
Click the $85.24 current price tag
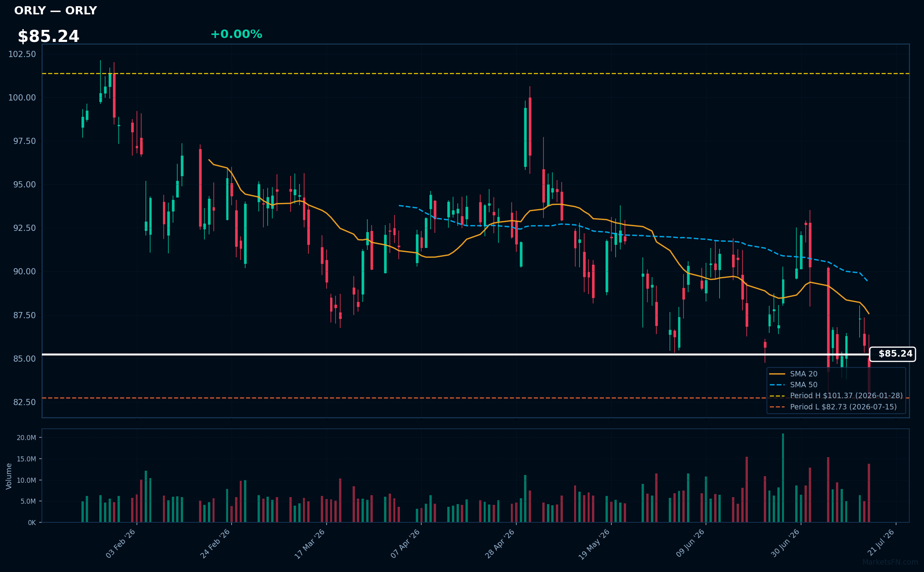(893, 354)
